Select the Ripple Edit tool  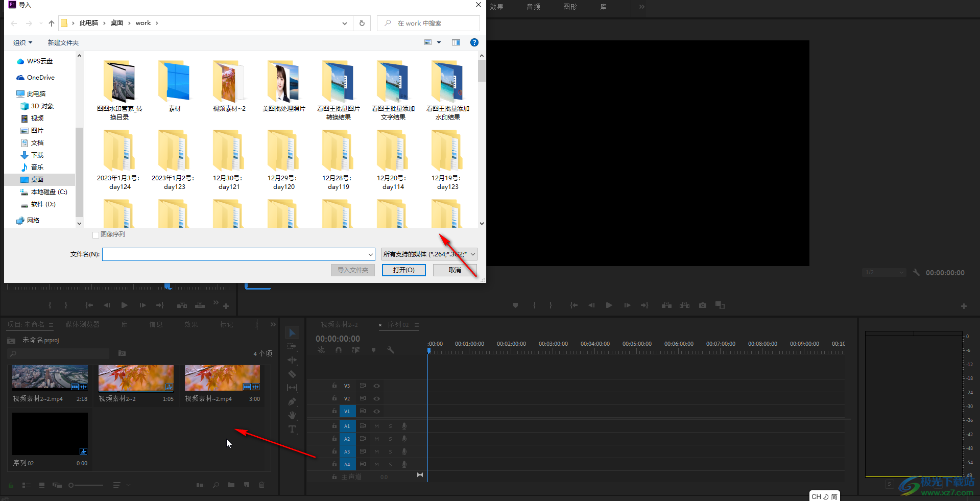coord(292,360)
